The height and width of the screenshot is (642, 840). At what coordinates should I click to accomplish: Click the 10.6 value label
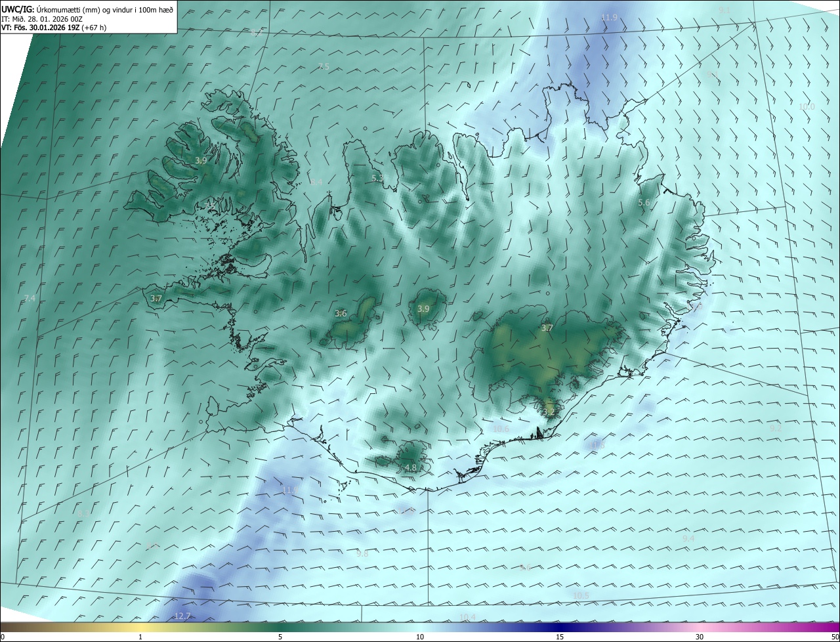tap(501, 429)
